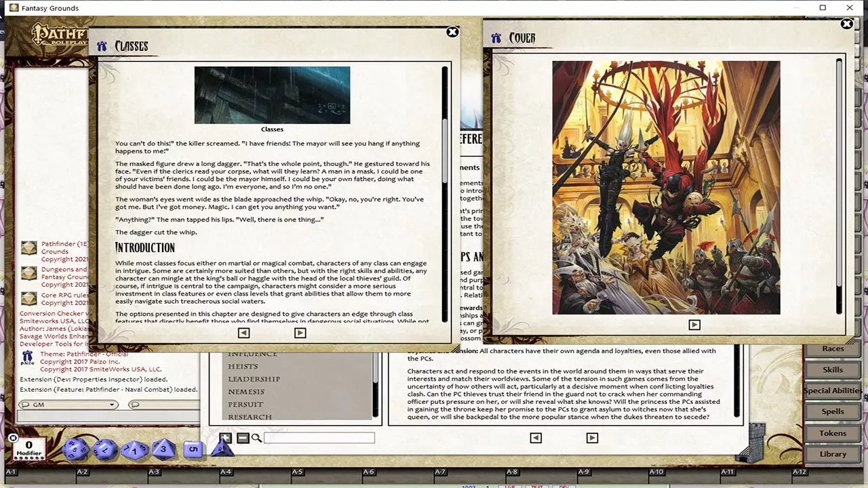Click the Modifier box
The image size is (868, 488).
pos(29,449)
